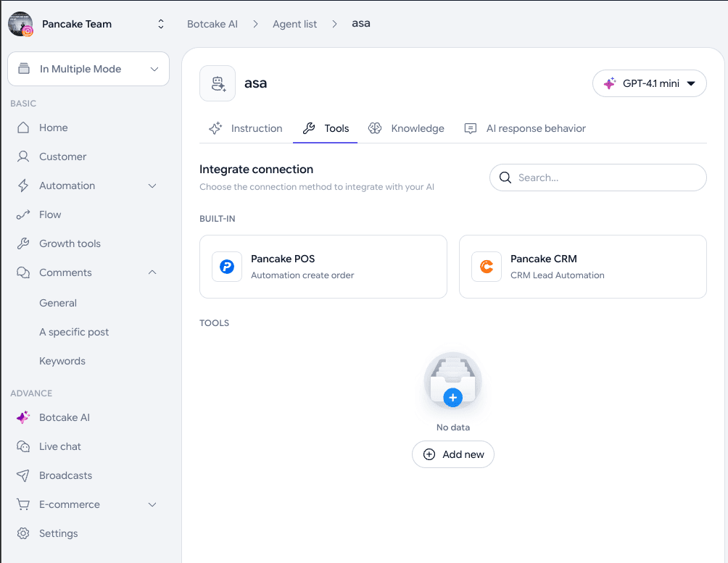Click the Tools tab wrench icon
Image resolution: width=728 pixels, height=563 pixels.
309,128
